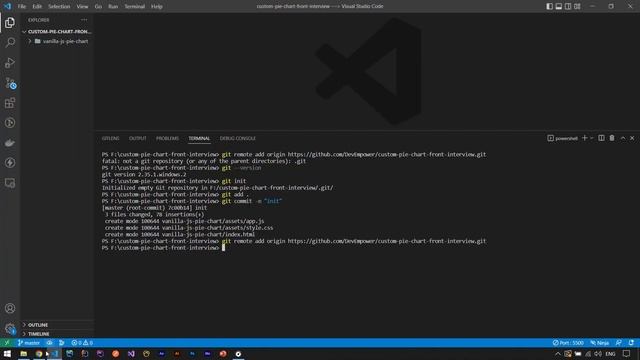
Task: Click the GitHub URL in last terminal command
Action: pyautogui.click(x=387, y=241)
